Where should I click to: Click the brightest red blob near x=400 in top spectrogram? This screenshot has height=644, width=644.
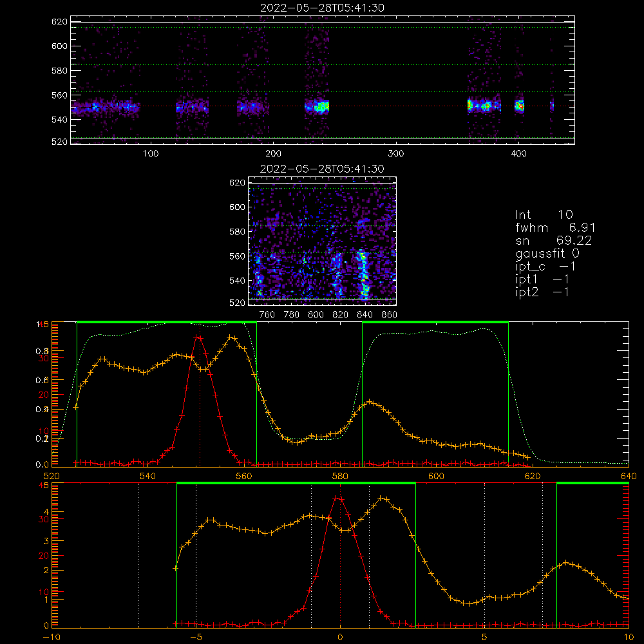(520, 106)
